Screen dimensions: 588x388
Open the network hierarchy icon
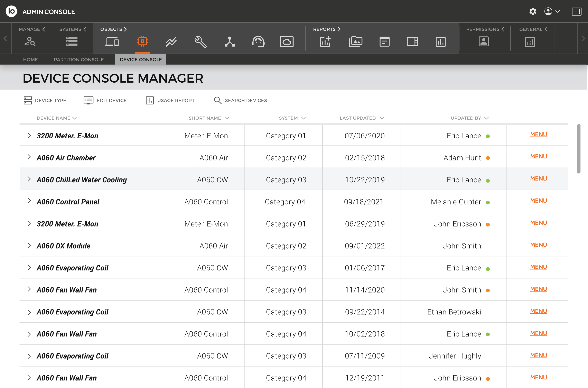(x=230, y=41)
